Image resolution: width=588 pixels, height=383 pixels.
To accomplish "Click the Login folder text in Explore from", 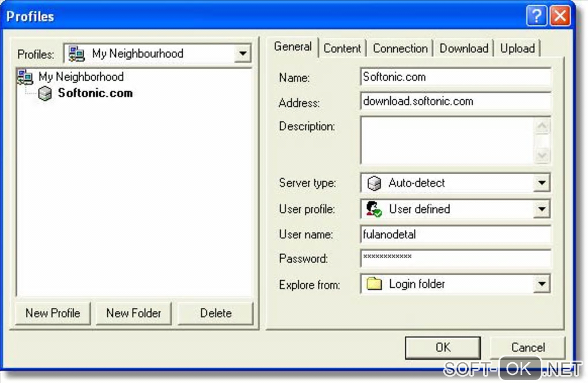I will (x=417, y=284).
